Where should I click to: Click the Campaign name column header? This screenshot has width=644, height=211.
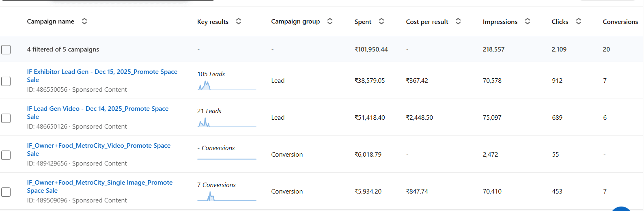pos(51,22)
